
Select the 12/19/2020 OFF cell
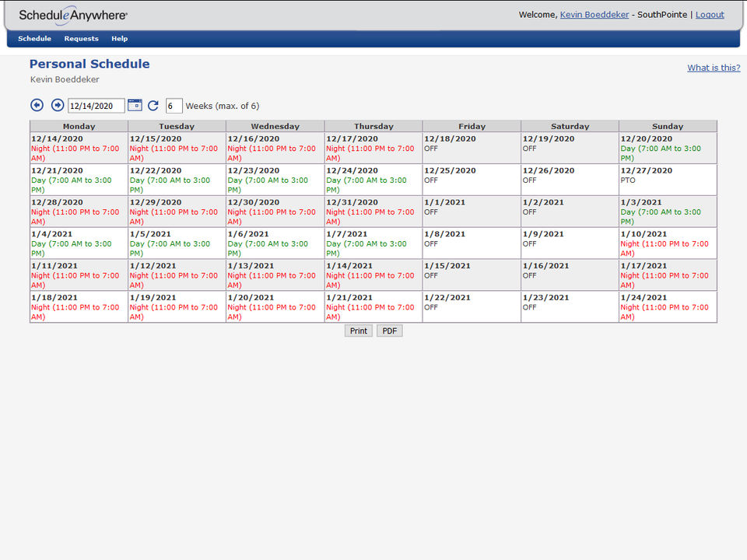[570, 148]
